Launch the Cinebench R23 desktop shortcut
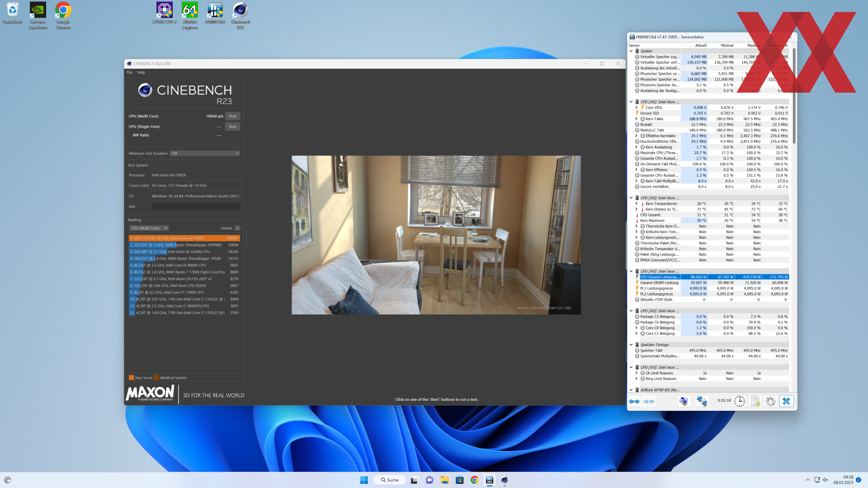The height and width of the screenshot is (488, 868). coord(241,16)
